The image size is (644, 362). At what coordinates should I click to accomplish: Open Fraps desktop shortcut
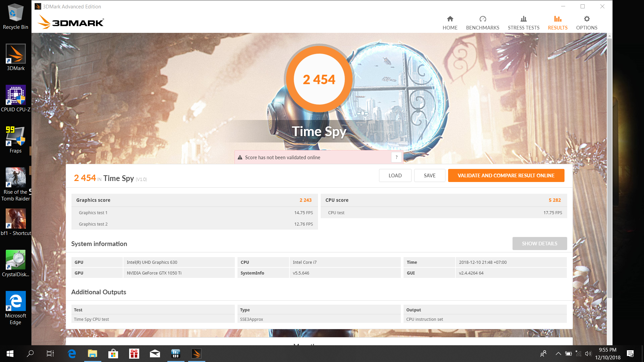[x=15, y=140]
